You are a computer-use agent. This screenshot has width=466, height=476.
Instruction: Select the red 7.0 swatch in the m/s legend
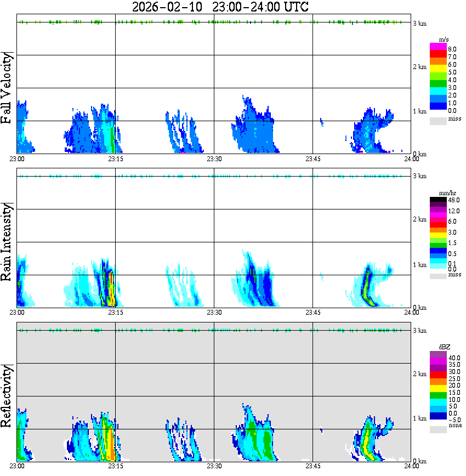pyautogui.click(x=438, y=54)
